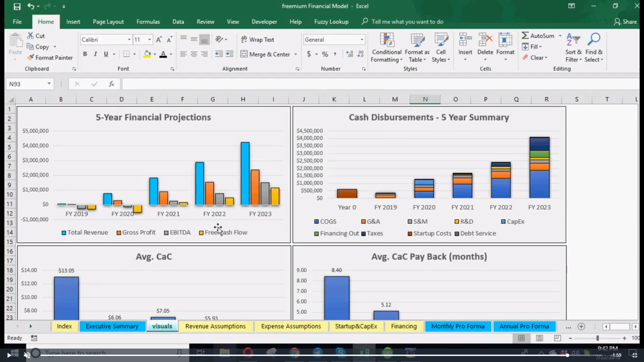Toggle center horizontal alignment

coord(194,54)
